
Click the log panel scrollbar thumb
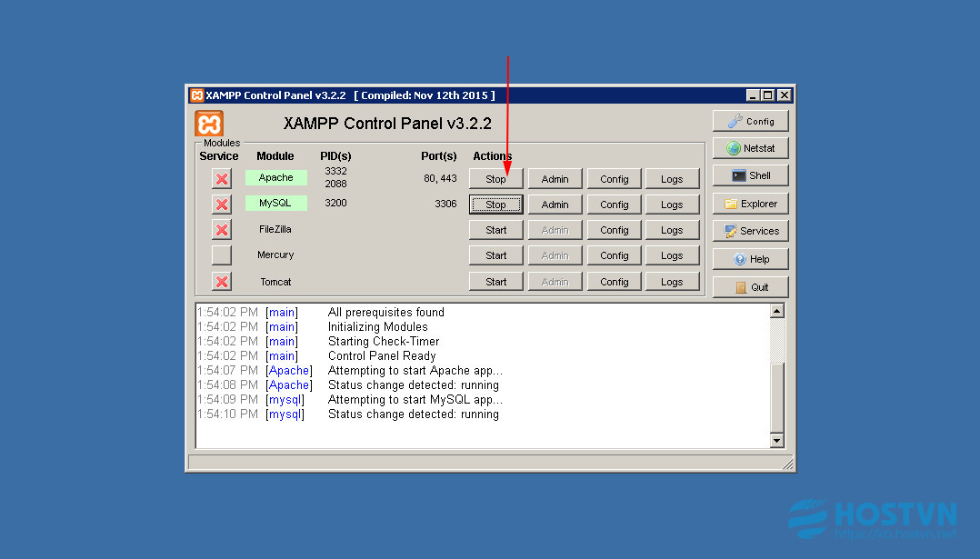(x=777, y=398)
